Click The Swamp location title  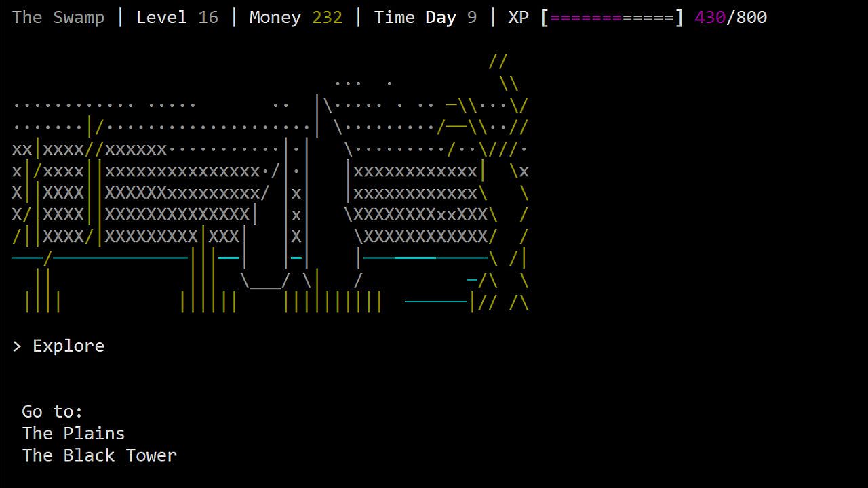coord(58,18)
